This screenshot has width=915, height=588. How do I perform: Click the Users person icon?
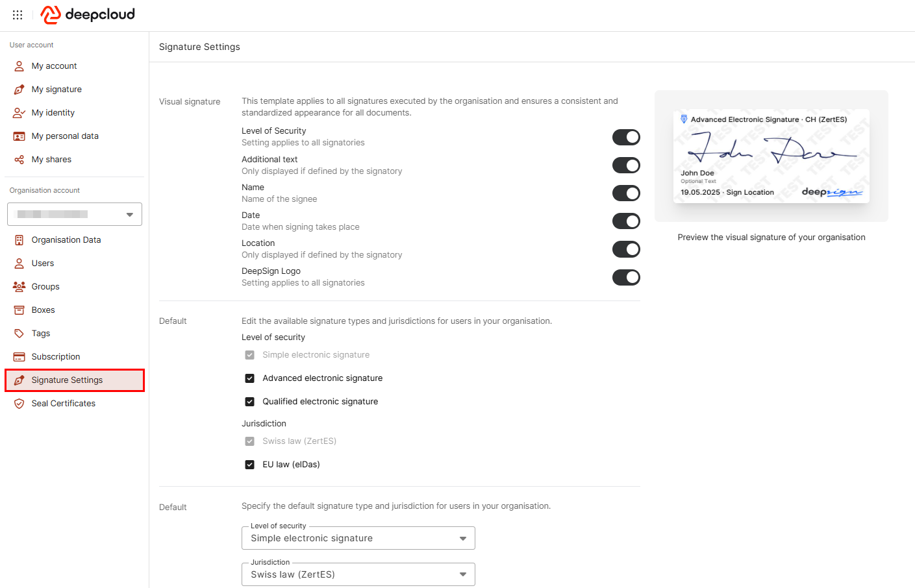19,263
